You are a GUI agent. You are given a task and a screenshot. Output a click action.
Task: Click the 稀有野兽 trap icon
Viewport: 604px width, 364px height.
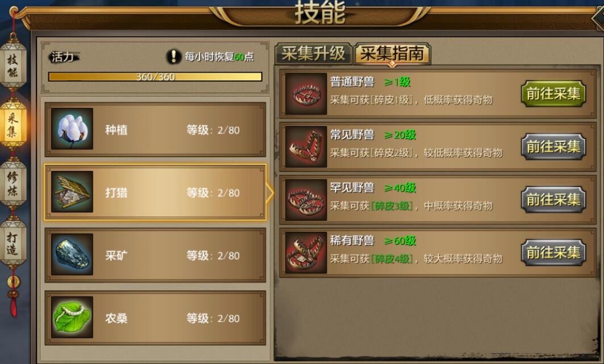(x=306, y=253)
